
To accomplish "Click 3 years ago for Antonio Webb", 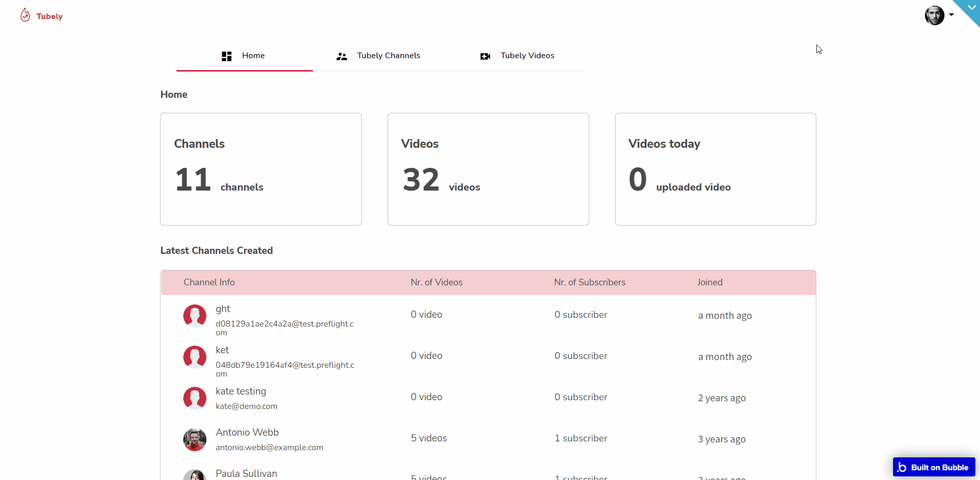I will pos(722,439).
